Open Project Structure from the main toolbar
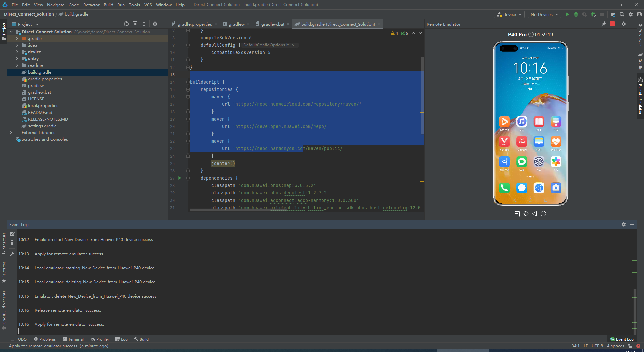 [x=613, y=14]
